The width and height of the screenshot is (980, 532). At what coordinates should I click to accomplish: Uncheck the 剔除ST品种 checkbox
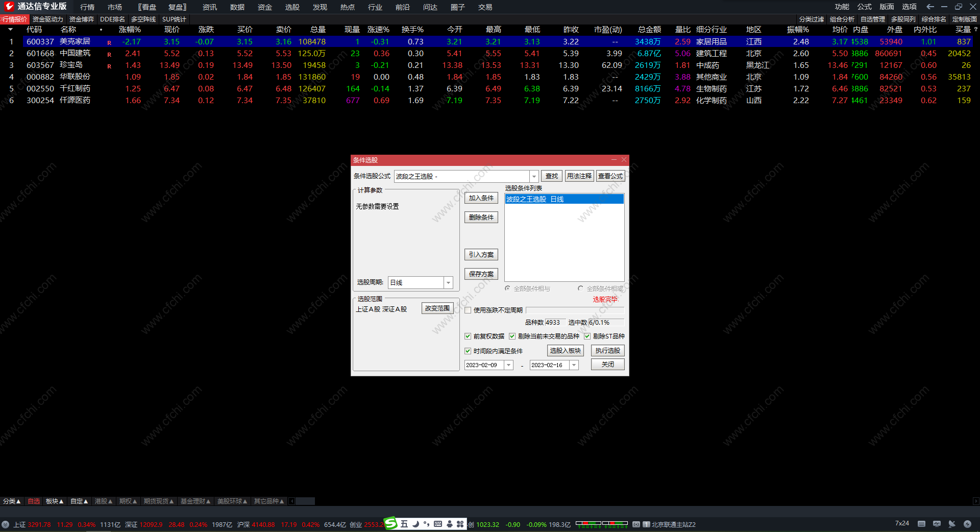[x=587, y=336]
